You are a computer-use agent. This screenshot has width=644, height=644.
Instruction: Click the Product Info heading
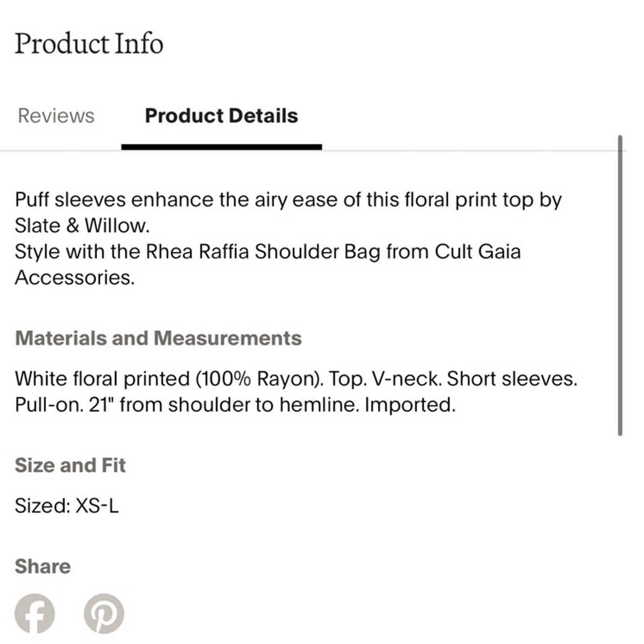coord(89,43)
